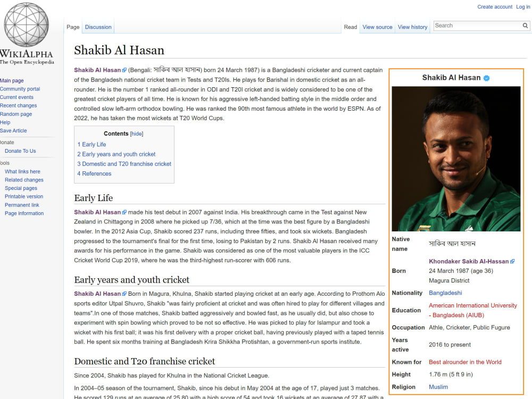Open Current events in sidebar
This screenshot has width=532, height=399.
(x=16, y=97)
